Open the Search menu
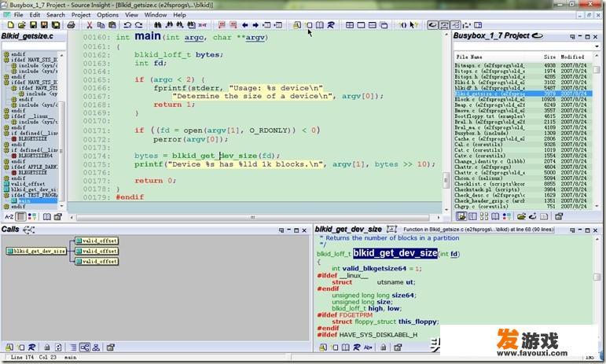The height and width of the screenshot is (364, 606). tap(56, 15)
